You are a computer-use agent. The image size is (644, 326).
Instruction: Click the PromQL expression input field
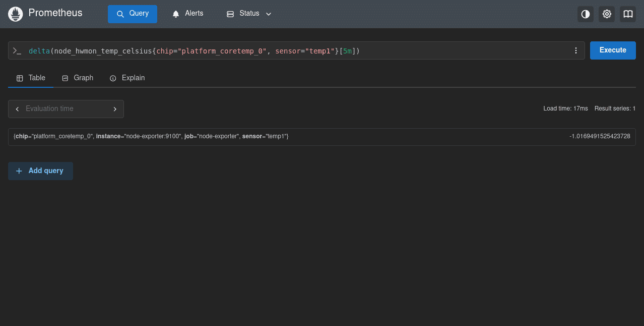[x=296, y=51]
